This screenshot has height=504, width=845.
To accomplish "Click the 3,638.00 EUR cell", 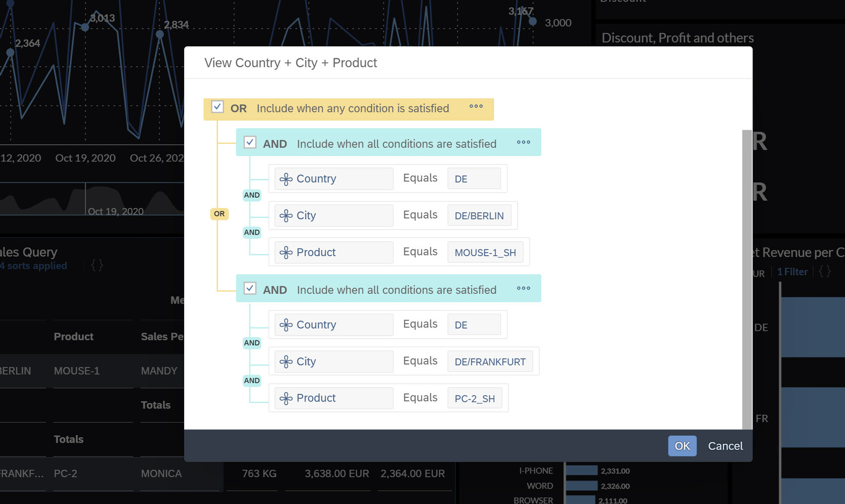I will coord(336,473).
